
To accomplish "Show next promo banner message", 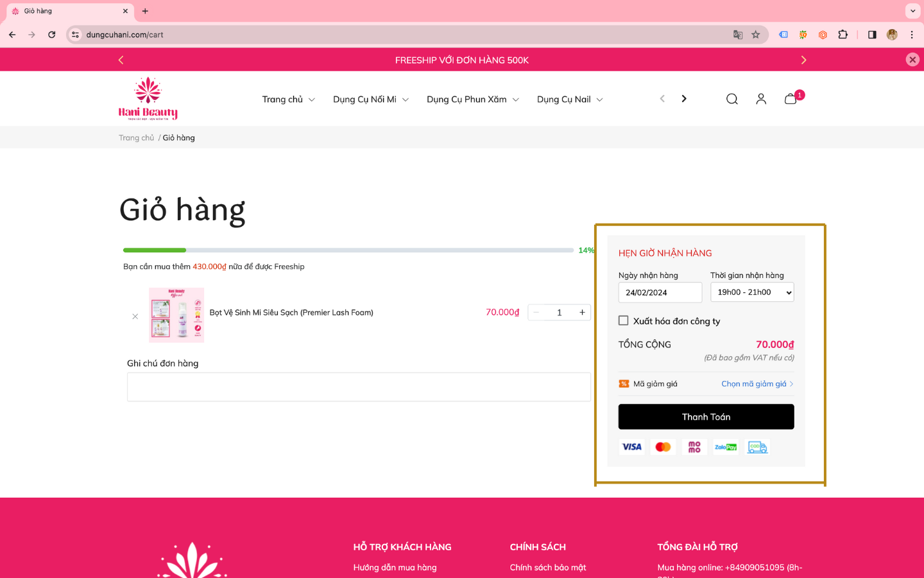I will pos(803,60).
